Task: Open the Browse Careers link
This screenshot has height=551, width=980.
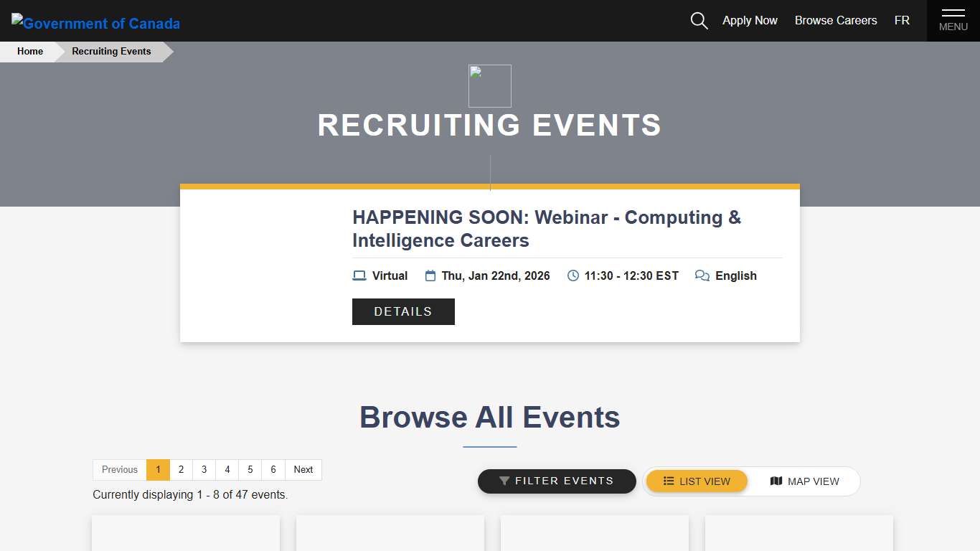Action: [x=835, y=20]
